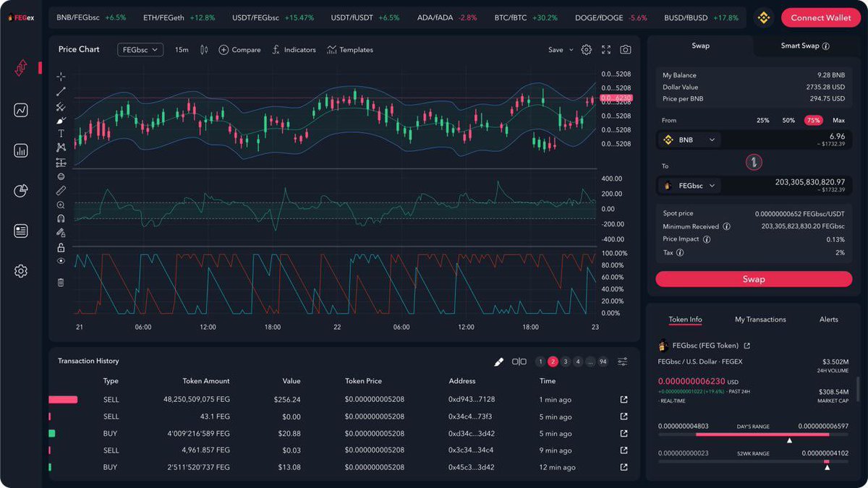Select the pattern drawing tool
Viewport: 868px width, 488px height.
point(61,147)
